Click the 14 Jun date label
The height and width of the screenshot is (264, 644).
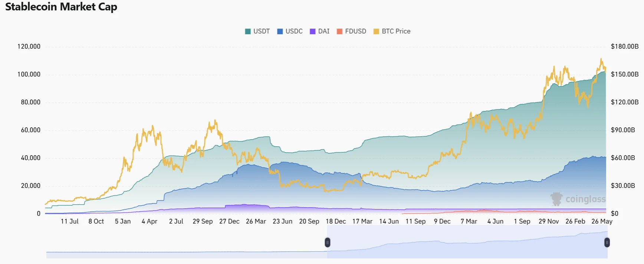tap(389, 221)
